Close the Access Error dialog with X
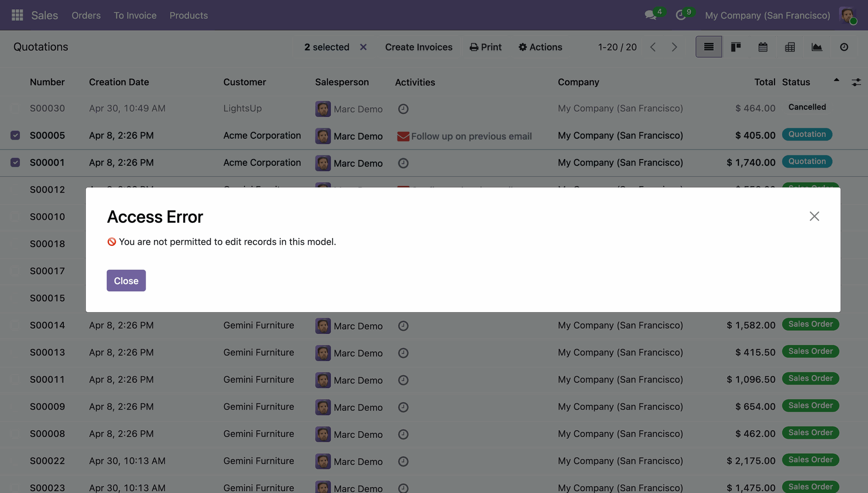 point(814,216)
